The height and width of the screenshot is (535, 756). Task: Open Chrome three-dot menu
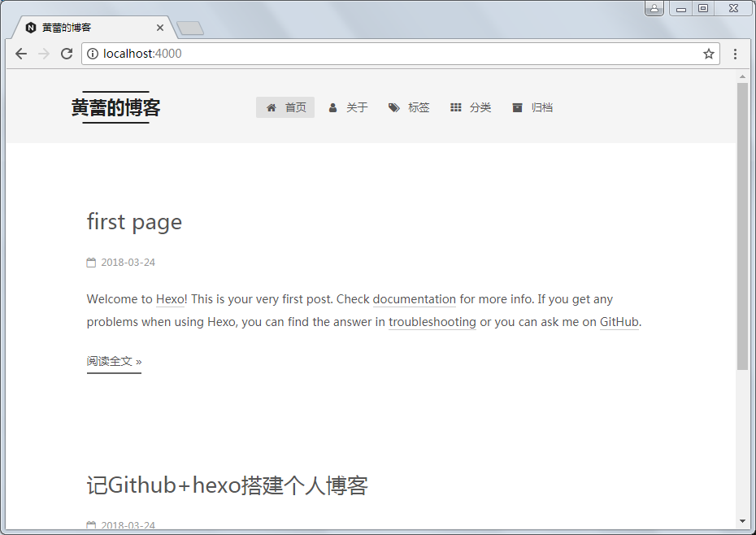[x=735, y=54]
